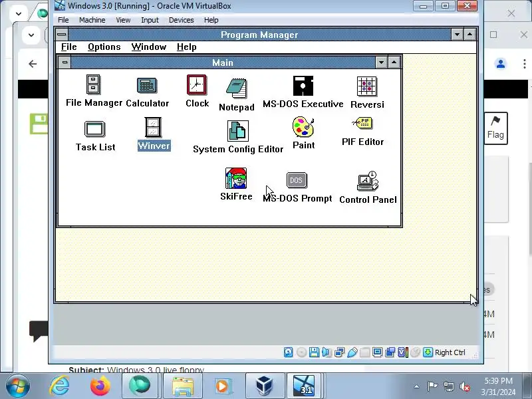Image resolution: width=532 pixels, height=399 pixels.
Task: Open the Notepad icon
Action: pyautogui.click(x=237, y=88)
